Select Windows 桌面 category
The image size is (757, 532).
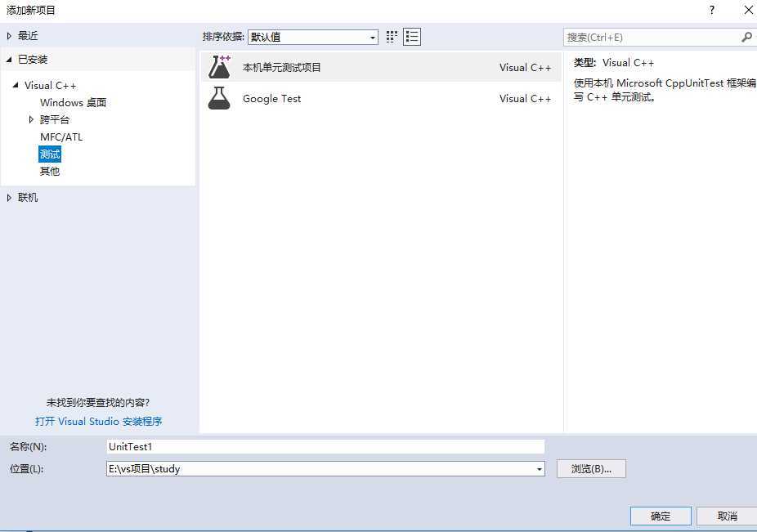pyautogui.click(x=73, y=102)
